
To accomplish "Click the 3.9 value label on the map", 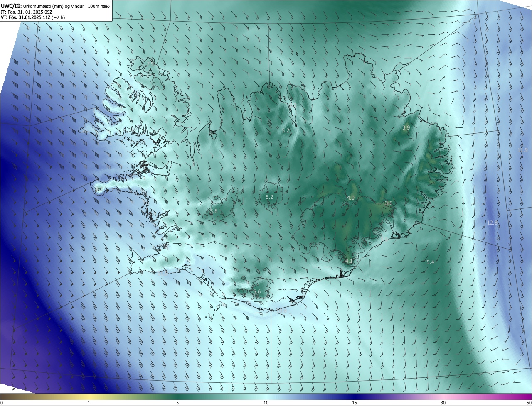I will tap(406, 128).
